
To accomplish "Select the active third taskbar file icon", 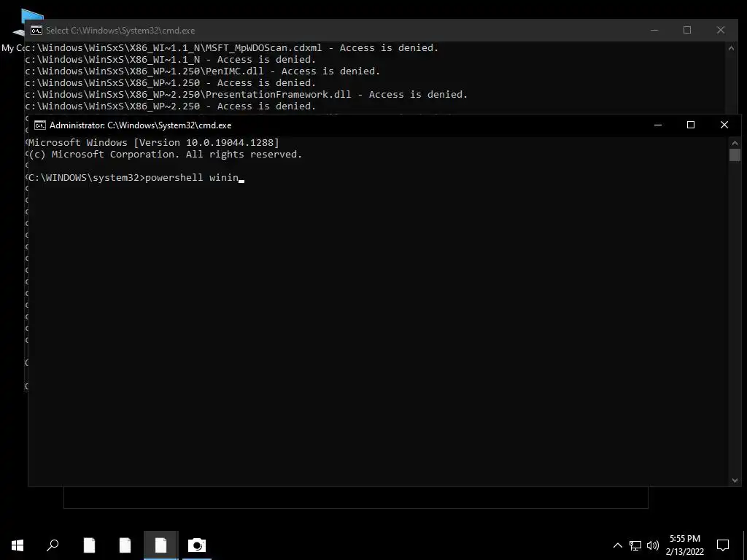I will pyautogui.click(x=161, y=545).
